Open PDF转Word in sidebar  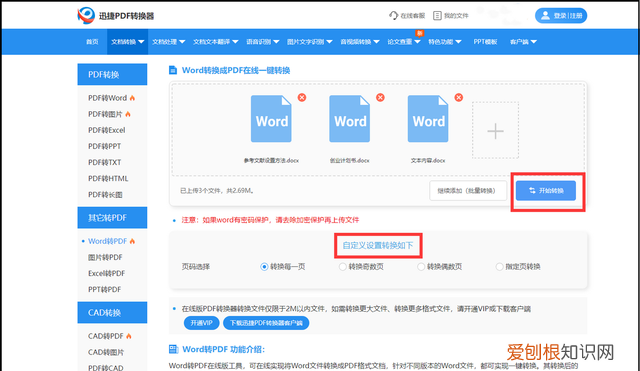[107, 98]
